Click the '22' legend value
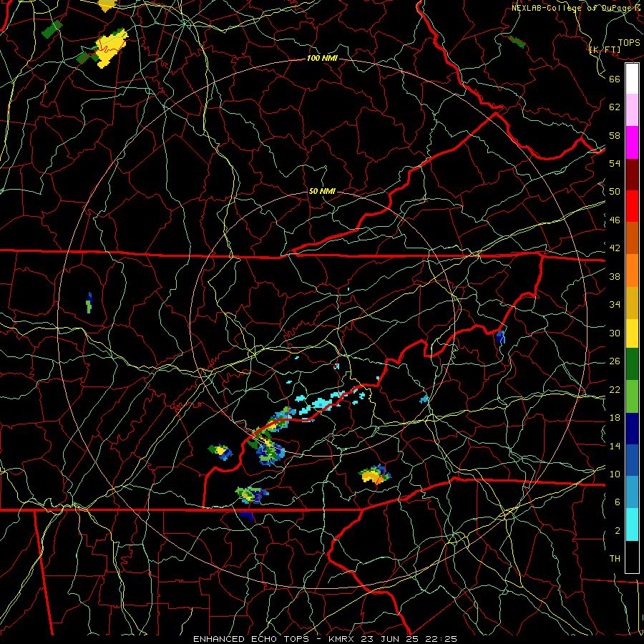 point(615,390)
